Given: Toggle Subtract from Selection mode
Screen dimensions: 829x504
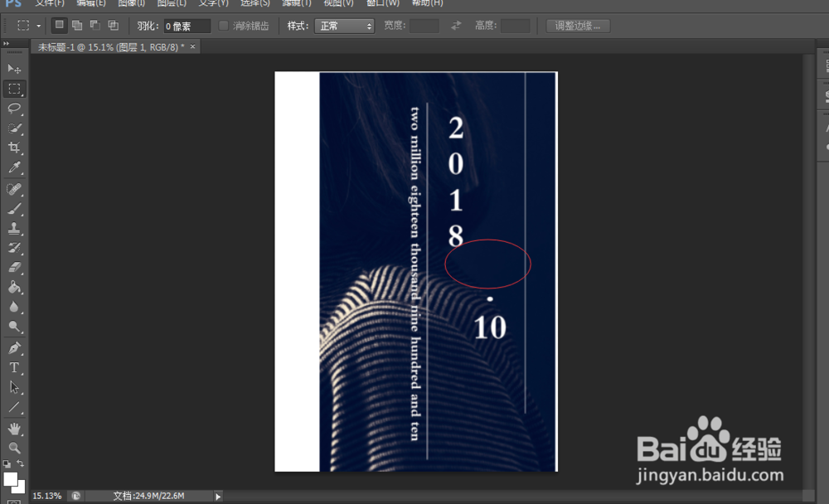Looking at the screenshot, I should (95, 25).
